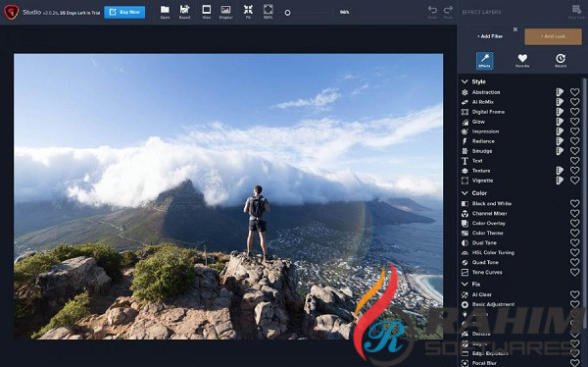Open presets icon next to Glow
Image resolution: width=588 pixels, height=367 pixels.
pos(560,122)
